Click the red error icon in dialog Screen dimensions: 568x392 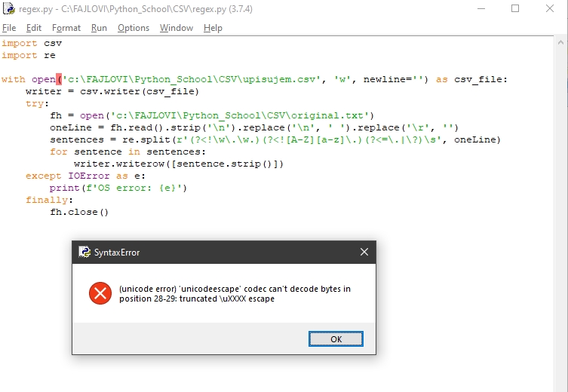pos(100,293)
